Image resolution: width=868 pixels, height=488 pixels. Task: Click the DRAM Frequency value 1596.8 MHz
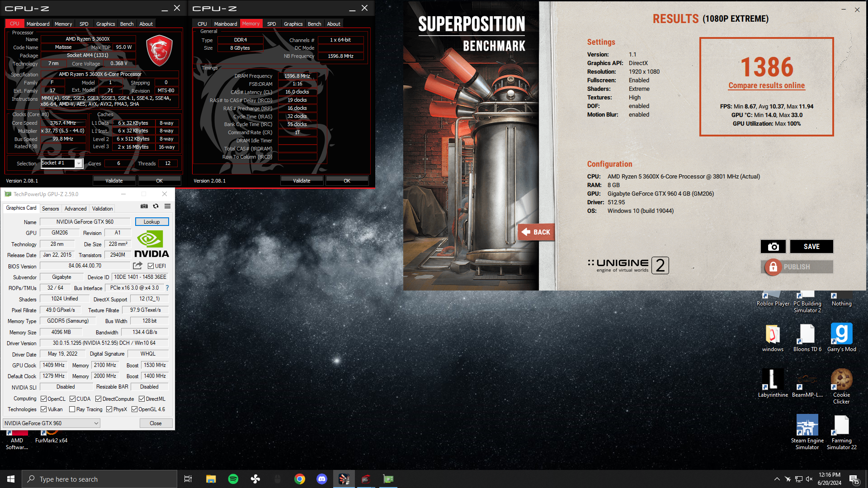tap(297, 76)
